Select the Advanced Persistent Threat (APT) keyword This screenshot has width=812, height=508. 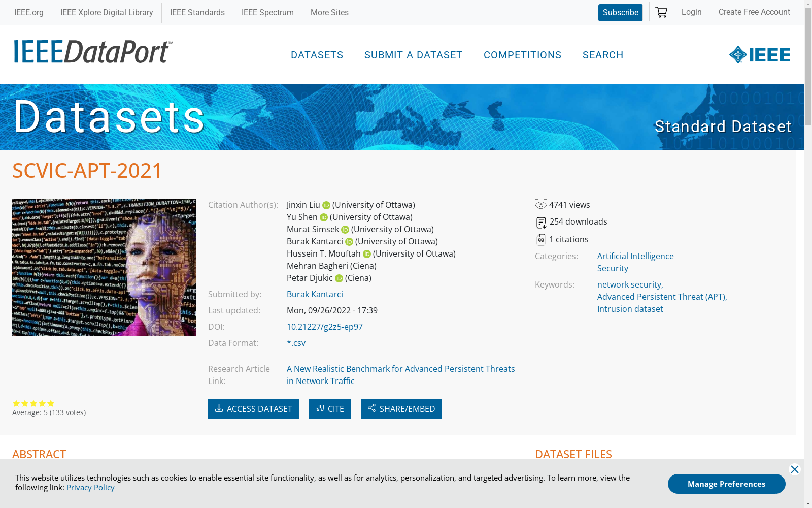coord(662,297)
